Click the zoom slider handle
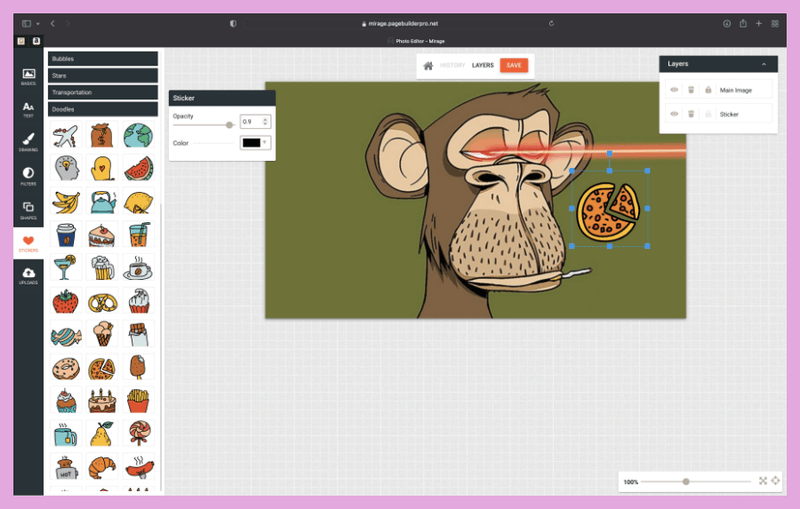Viewport: 800px width, 509px height. coord(686,481)
